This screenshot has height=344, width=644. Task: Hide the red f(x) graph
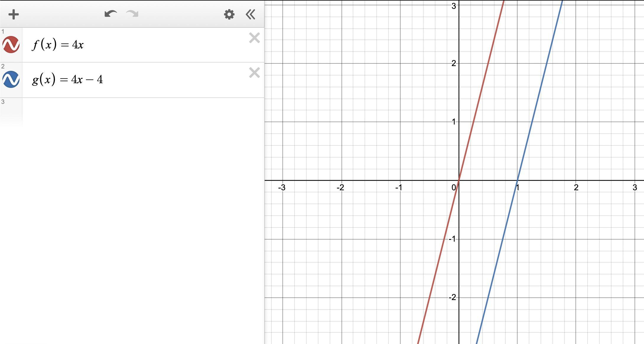point(11,45)
